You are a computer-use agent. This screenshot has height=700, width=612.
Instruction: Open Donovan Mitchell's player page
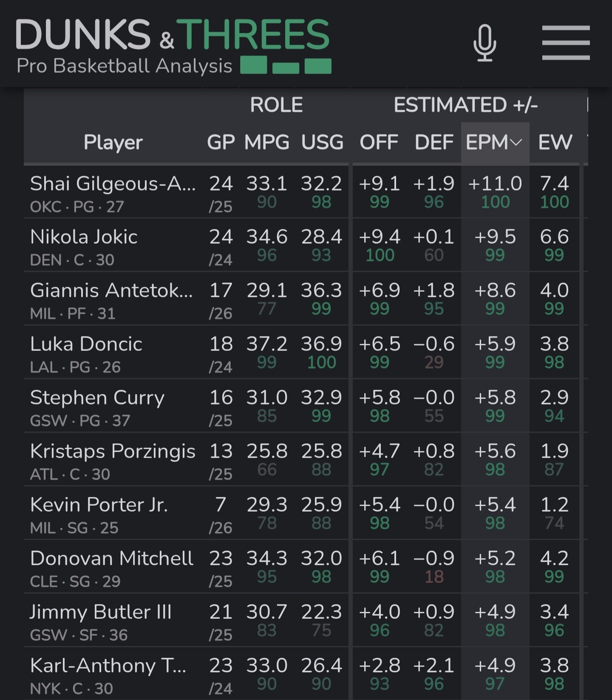[x=112, y=558]
